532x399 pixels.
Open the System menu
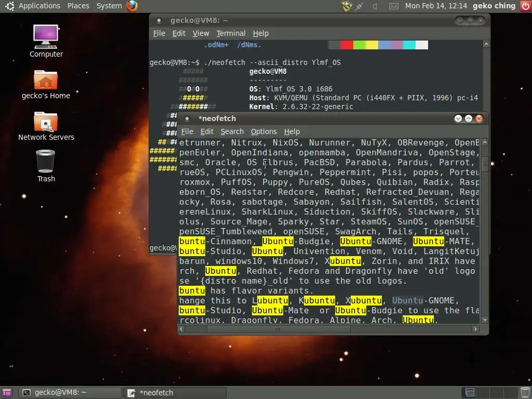click(109, 6)
